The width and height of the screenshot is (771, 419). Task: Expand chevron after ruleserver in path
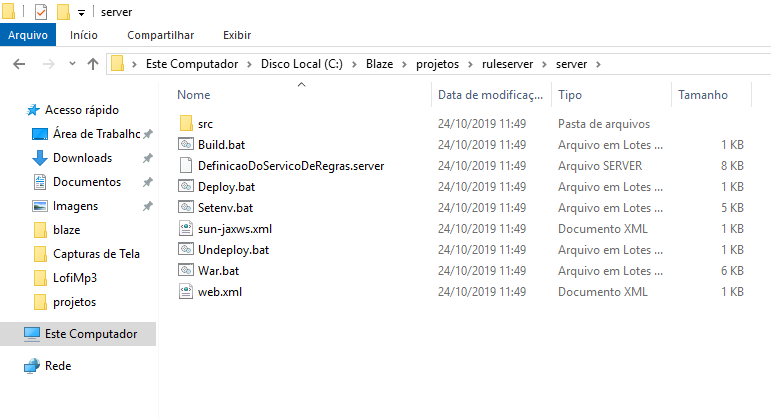pyautogui.click(x=544, y=64)
